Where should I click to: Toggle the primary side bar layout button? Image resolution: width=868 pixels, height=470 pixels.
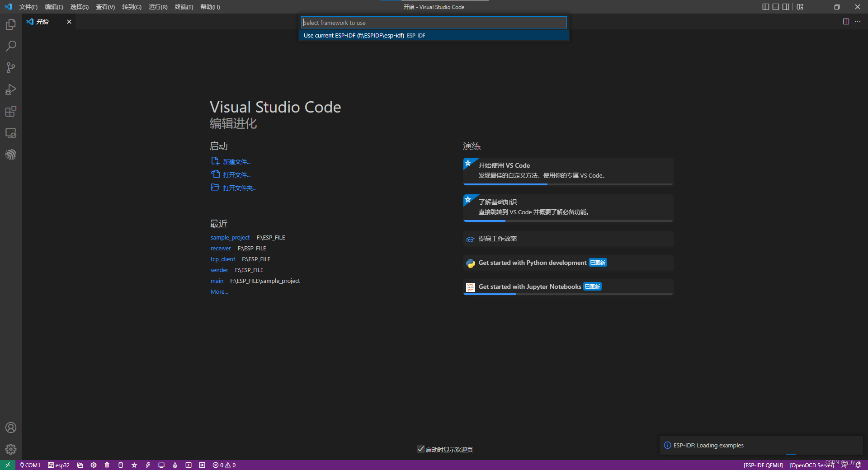point(765,7)
